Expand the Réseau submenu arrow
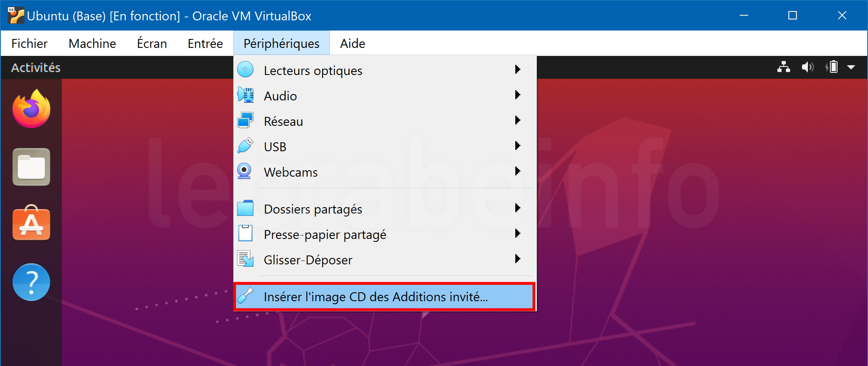The height and width of the screenshot is (366, 868). point(517,120)
